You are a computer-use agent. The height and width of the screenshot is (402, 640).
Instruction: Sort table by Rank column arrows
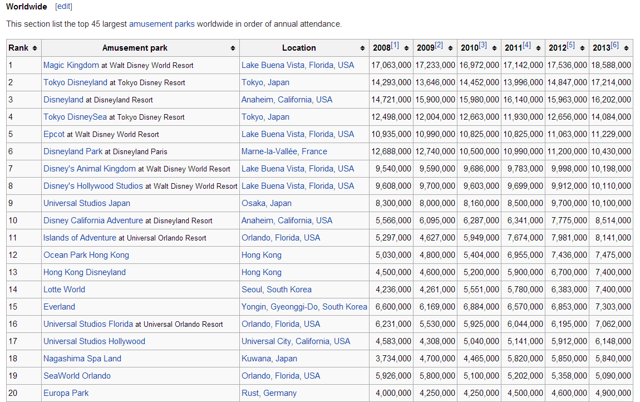(35, 48)
